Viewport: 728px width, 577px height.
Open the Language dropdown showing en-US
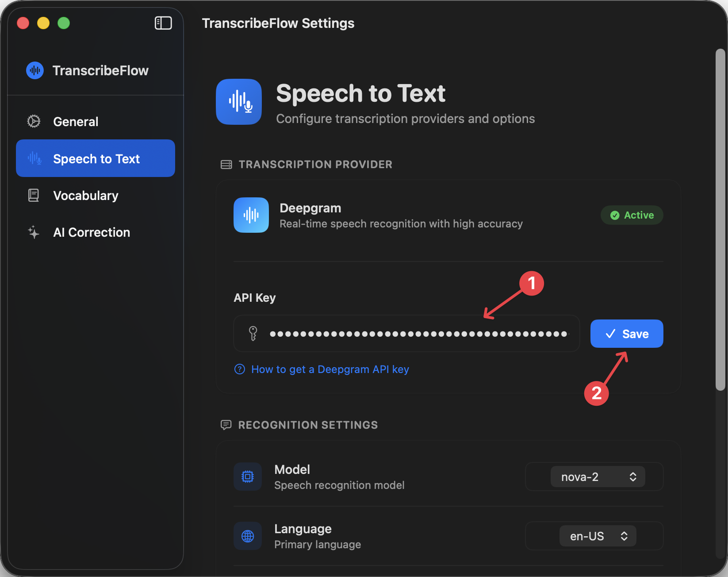pyautogui.click(x=598, y=536)
